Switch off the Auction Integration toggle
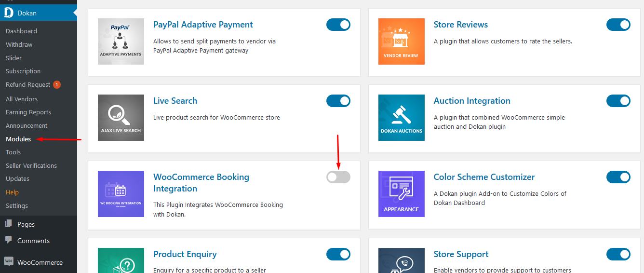The width and height of the screenshot is (644, 273). tap(618, 101)
